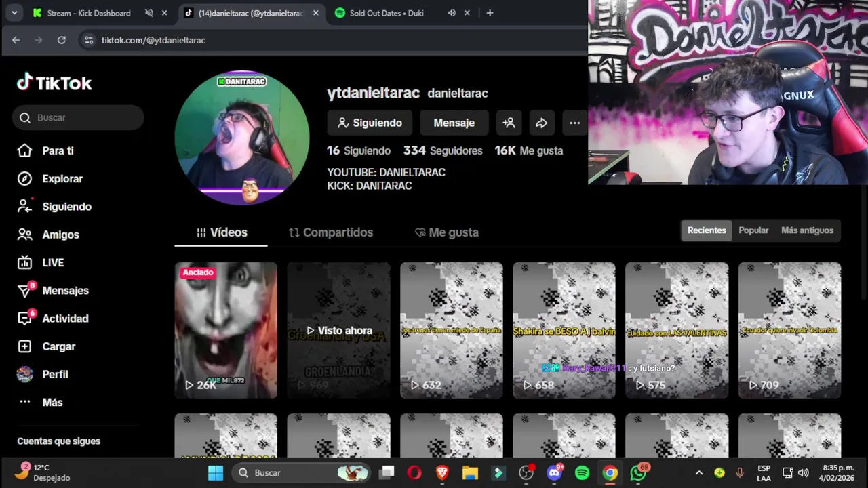Open the ESP LAA language switcher

point(764,472)
